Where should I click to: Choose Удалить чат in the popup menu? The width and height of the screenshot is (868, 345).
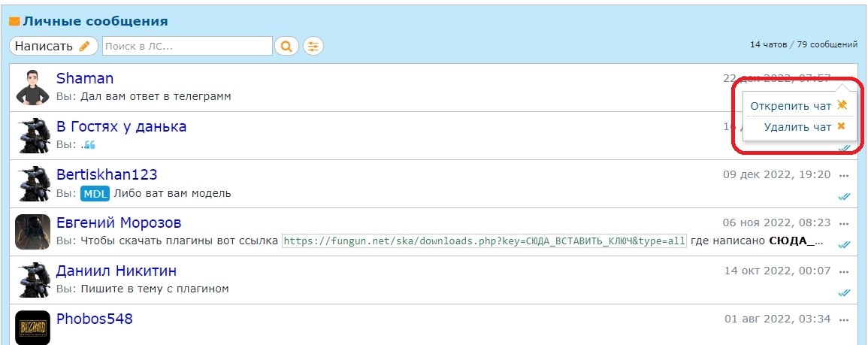[797, 127]
